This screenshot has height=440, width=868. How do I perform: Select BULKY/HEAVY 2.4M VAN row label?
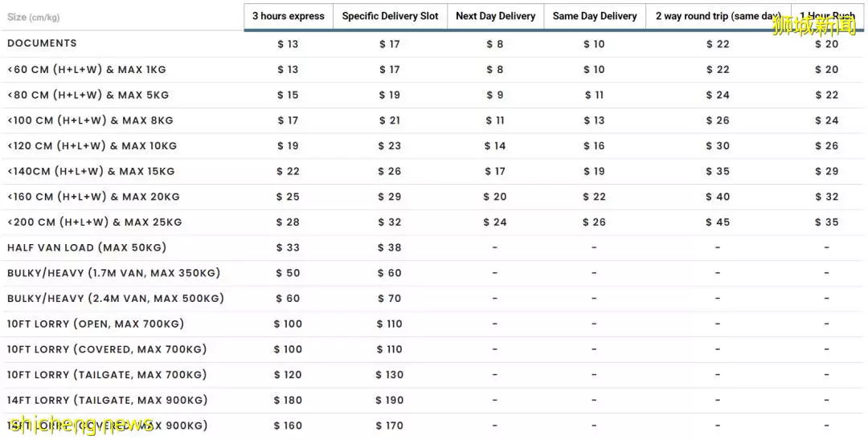click(116, 299)
